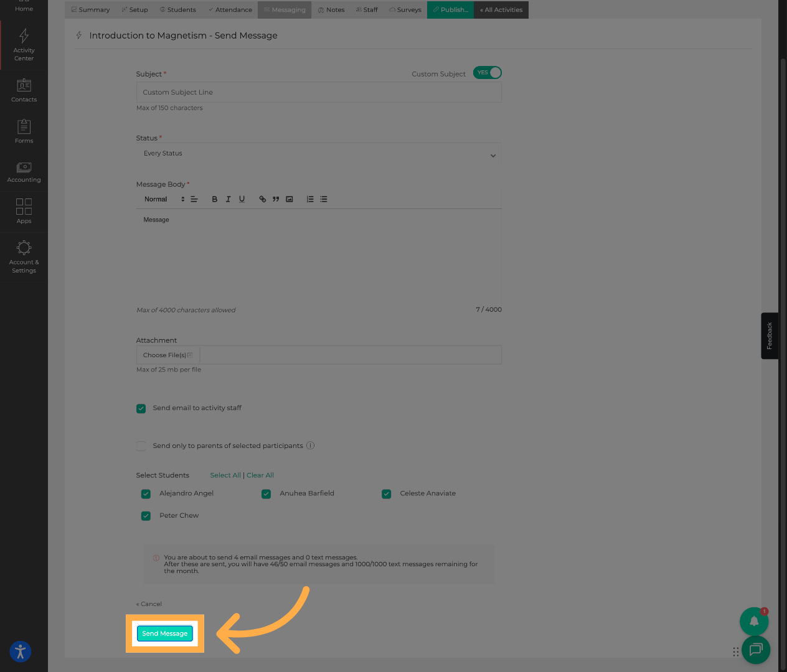This screenshot has height=672, width=787.
Task: Click the insert link icon
Action: pos(263,199)
